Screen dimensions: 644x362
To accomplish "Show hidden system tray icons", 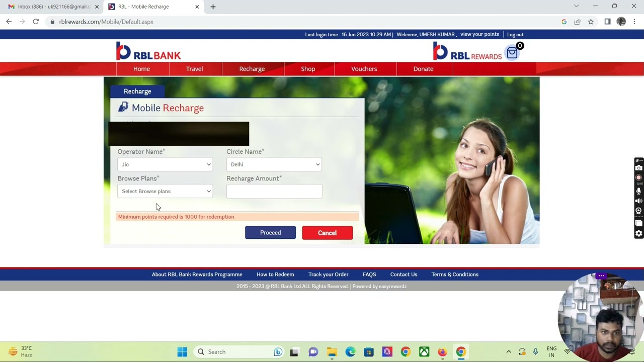I will tap(509, 352).
